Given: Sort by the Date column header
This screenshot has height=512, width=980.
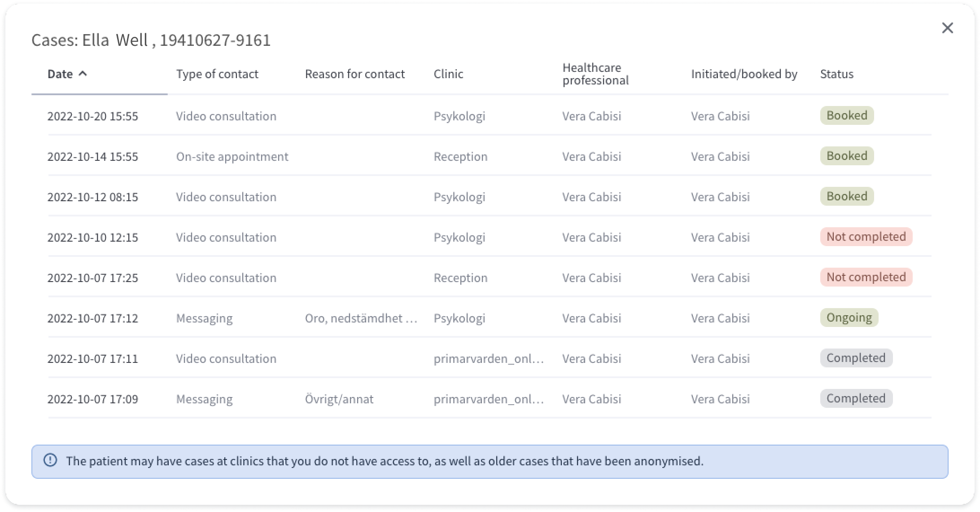Looking at the screenshot, I should [x=60, y=74].
